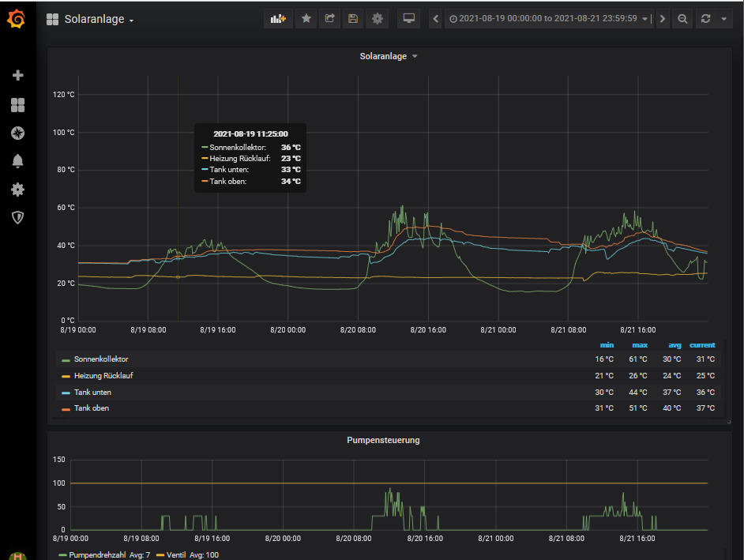Star this dashboard as favorite

coord(306,19)
